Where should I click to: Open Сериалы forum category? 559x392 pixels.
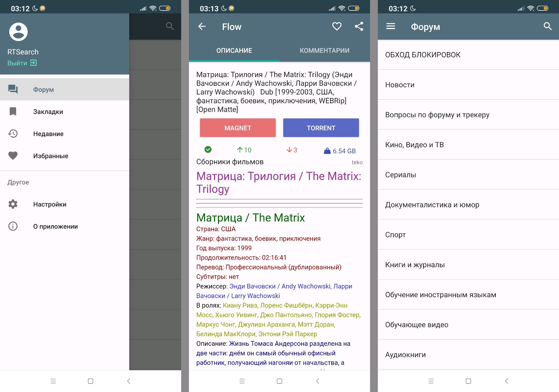pos(468,174)
